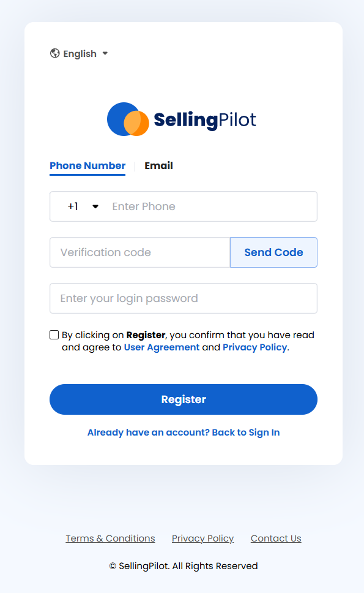Open the footer Privacy Policy link
This screenshot has height=593, width=364.
click(202, 538)
